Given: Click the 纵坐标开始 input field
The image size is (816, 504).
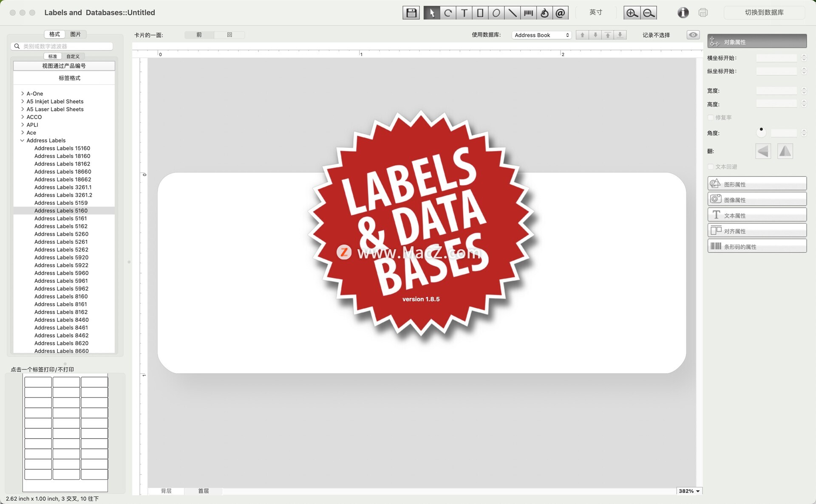Looking at the screenshot, I should tap(776, 71).
